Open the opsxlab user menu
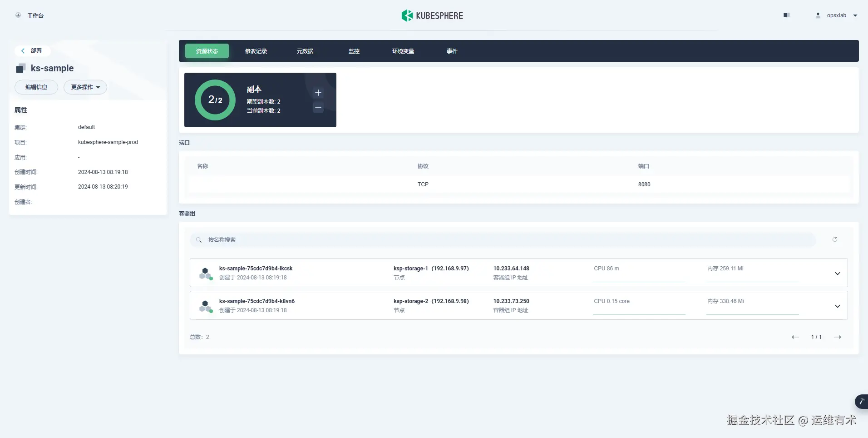This screenshot has height=438, width=868. (836, 15)
